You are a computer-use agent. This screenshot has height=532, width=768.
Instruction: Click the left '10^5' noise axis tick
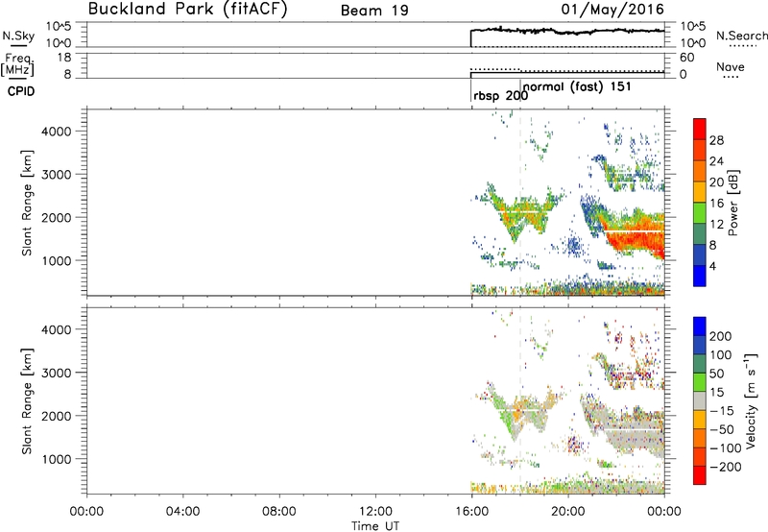point(59,27)
